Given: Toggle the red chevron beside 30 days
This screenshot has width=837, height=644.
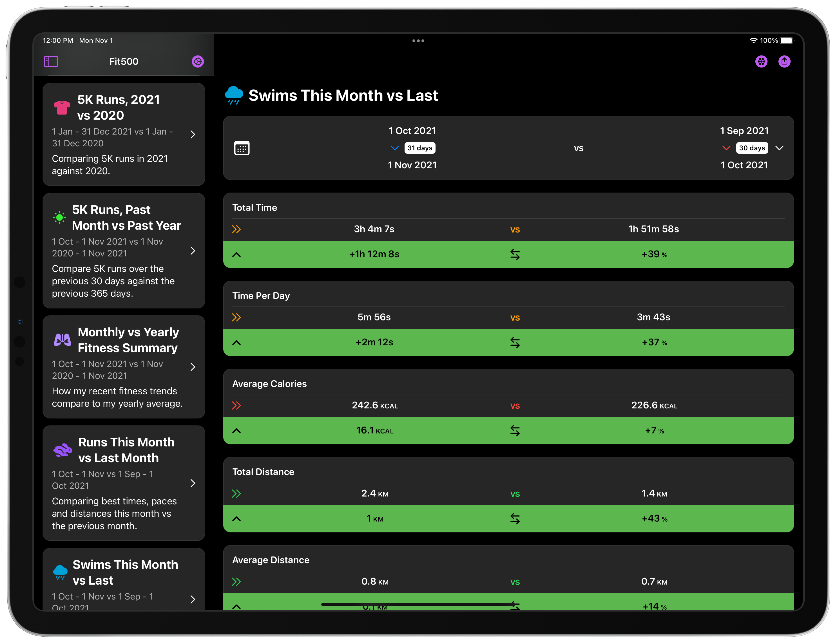Looking at the screenshot, I should tap(726, 148).
